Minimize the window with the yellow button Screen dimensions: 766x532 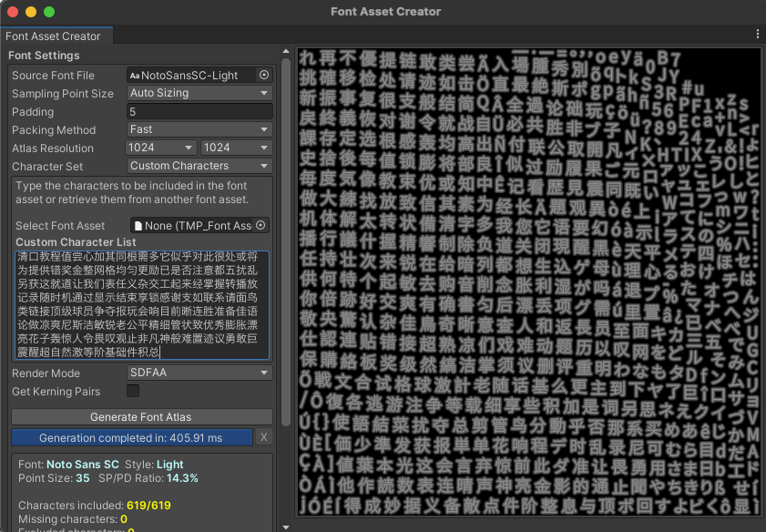tap(31, 11)
